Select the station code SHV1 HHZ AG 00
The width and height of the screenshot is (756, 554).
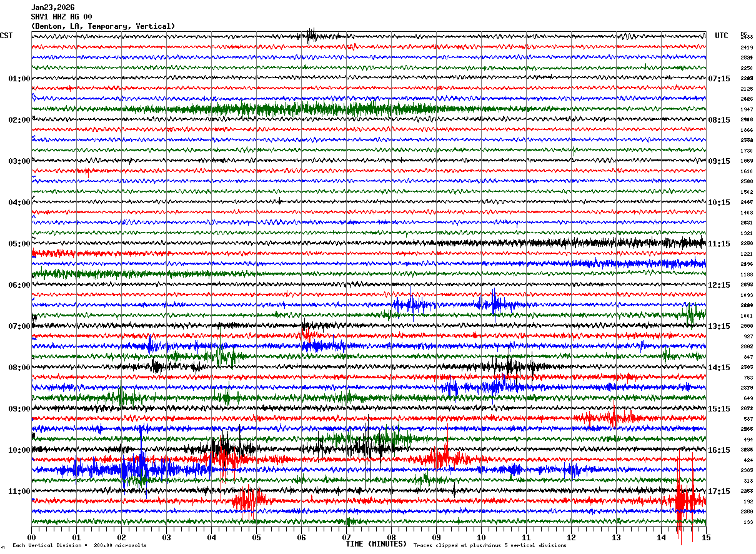[x=61, y=17]
